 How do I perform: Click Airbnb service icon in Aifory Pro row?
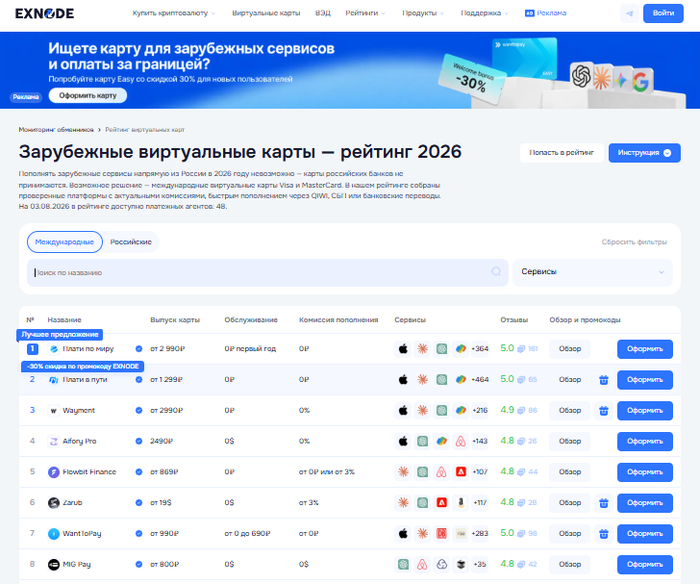461,442
